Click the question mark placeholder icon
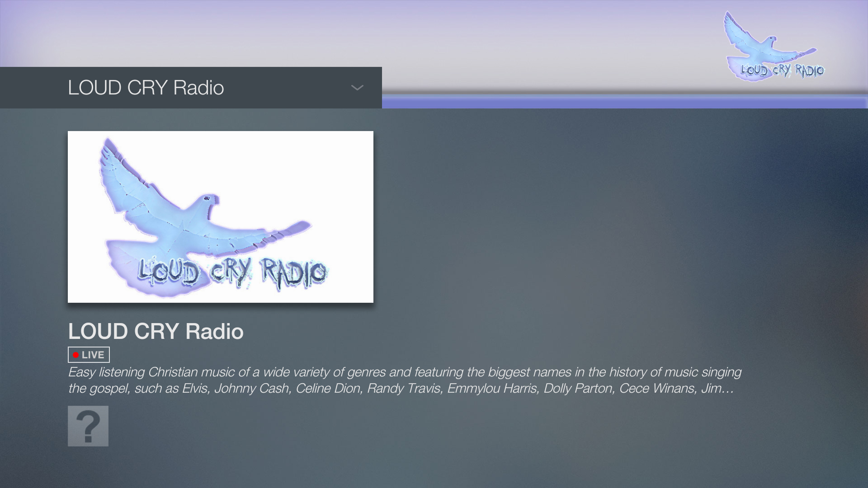 click(x=88, y=426)
